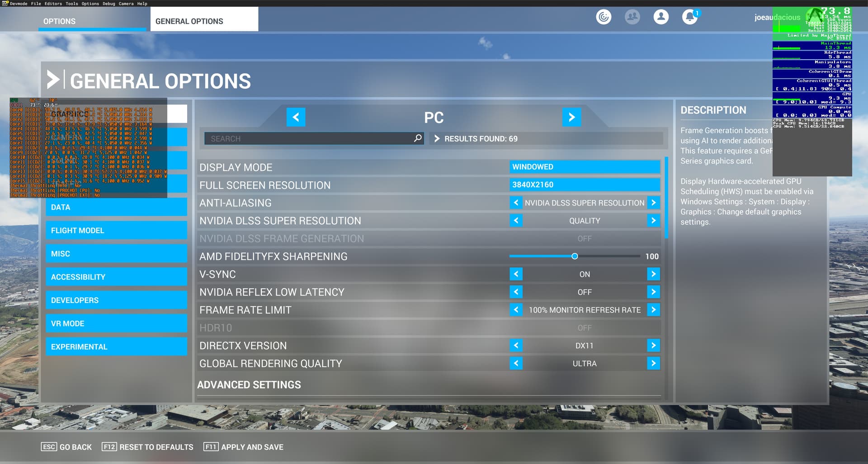This screenshot has width=868, height=464.
Task: Open the Full Screen Resolution selector
Action: (x=585, y=184)
